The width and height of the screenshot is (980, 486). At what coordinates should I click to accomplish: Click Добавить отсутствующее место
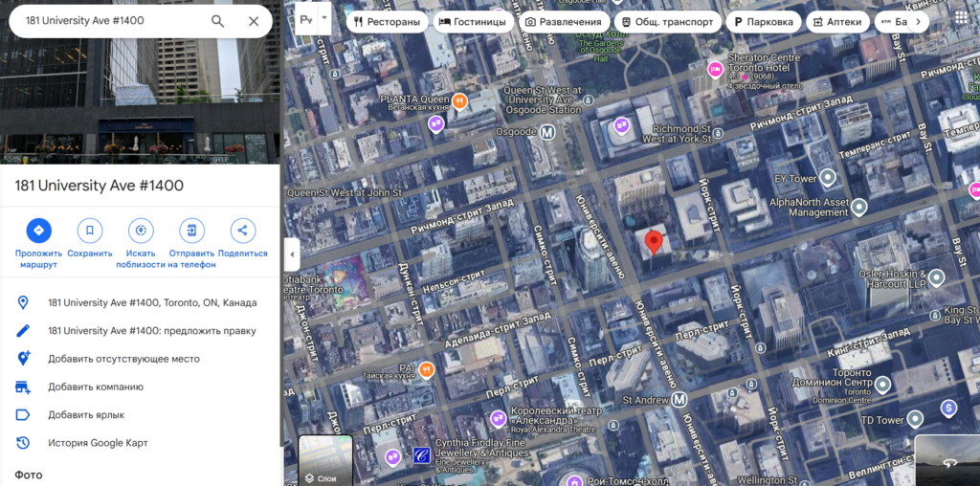tap(123, 359)
